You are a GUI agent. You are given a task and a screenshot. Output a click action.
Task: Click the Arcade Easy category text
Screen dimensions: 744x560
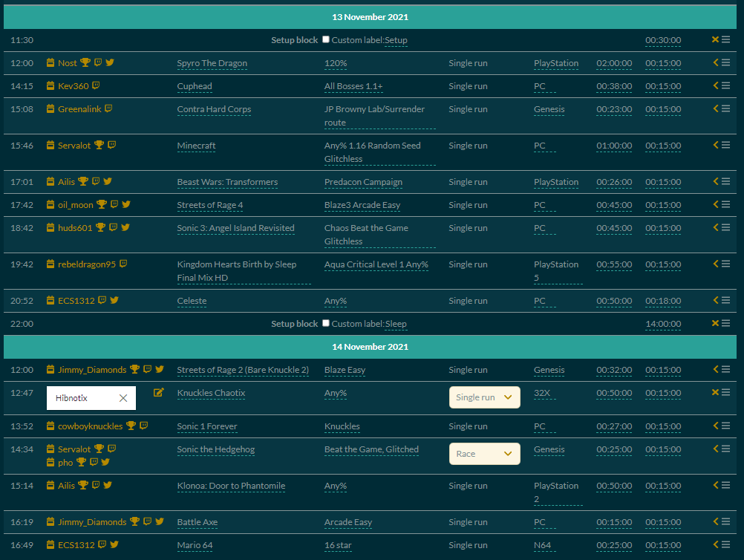pos(348,523)
